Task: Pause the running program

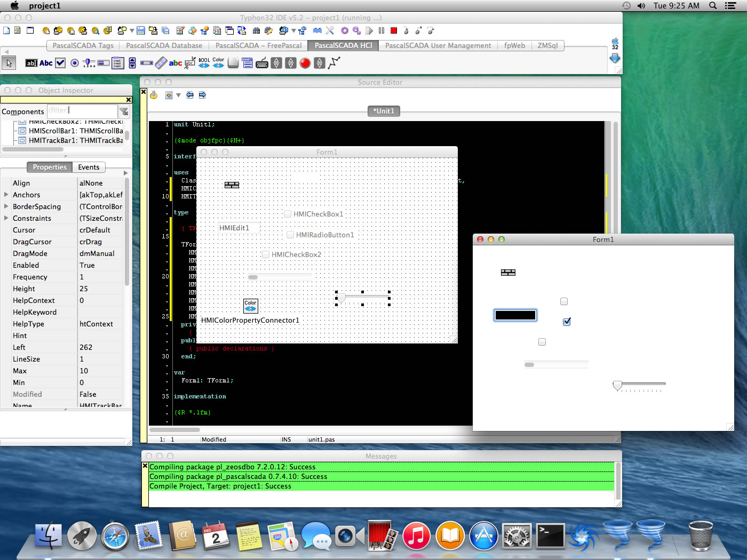Action: tap(382, 30)
